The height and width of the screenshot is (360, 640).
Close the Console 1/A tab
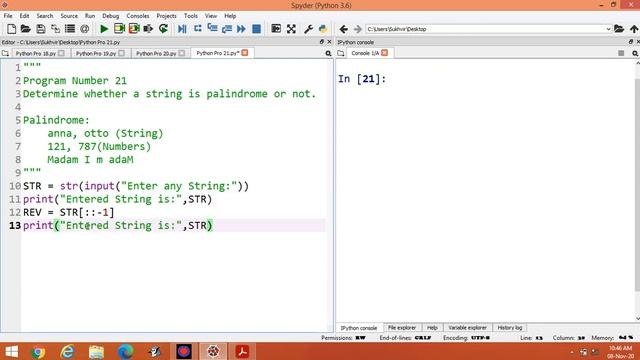pyautogui.click(x=384, y=53)
